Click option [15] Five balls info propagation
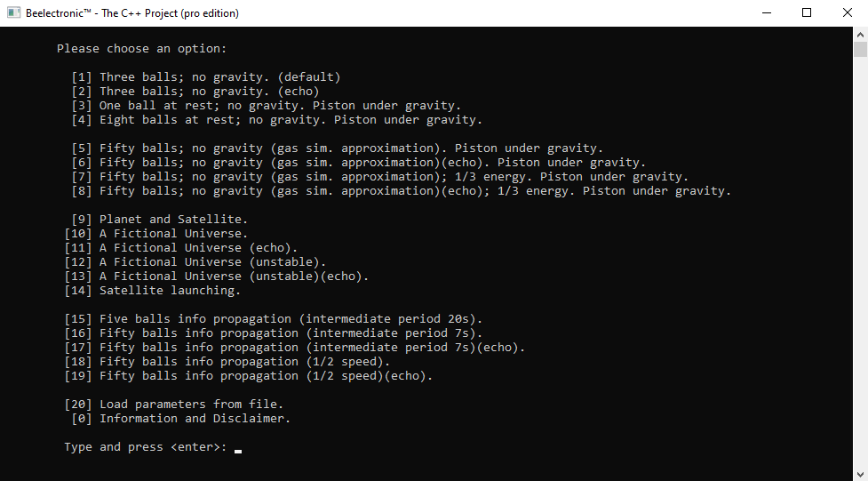Image resolution: width=868 pixels, height=481 pixels. point(274,319)
